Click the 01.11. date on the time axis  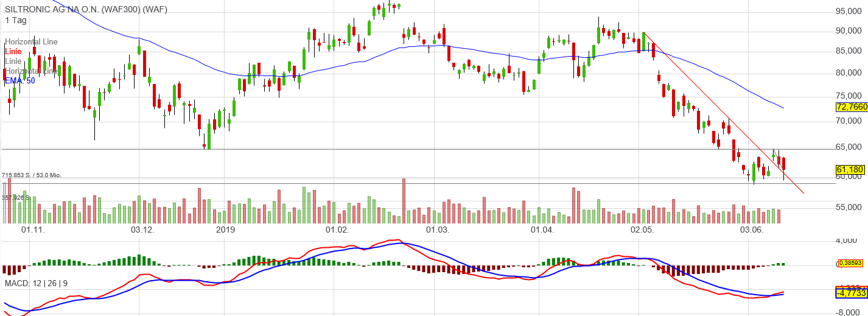pyautogui.click(x=33, y=230)
